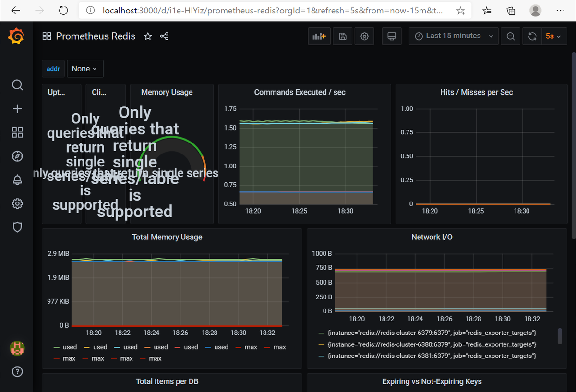Cycle view mode with the monitor icon
The height and width of the screenshot is (392, 576).
coord(392,36)
